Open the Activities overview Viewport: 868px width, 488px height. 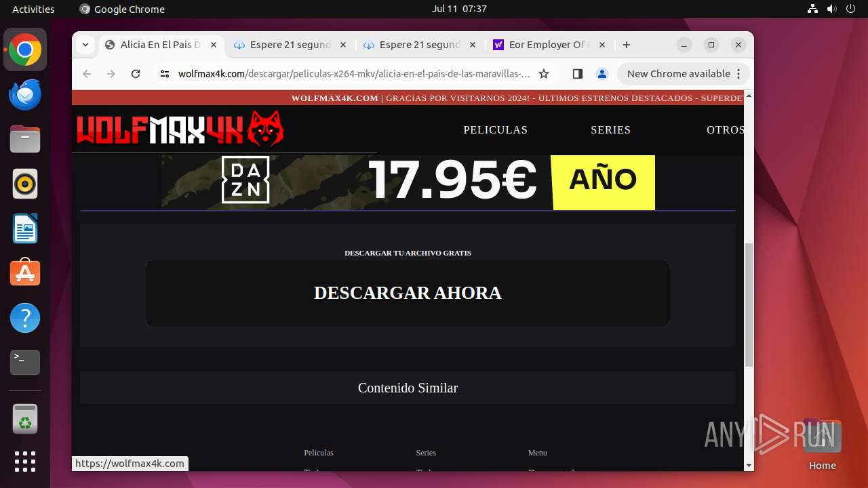(x=33, y=9)
